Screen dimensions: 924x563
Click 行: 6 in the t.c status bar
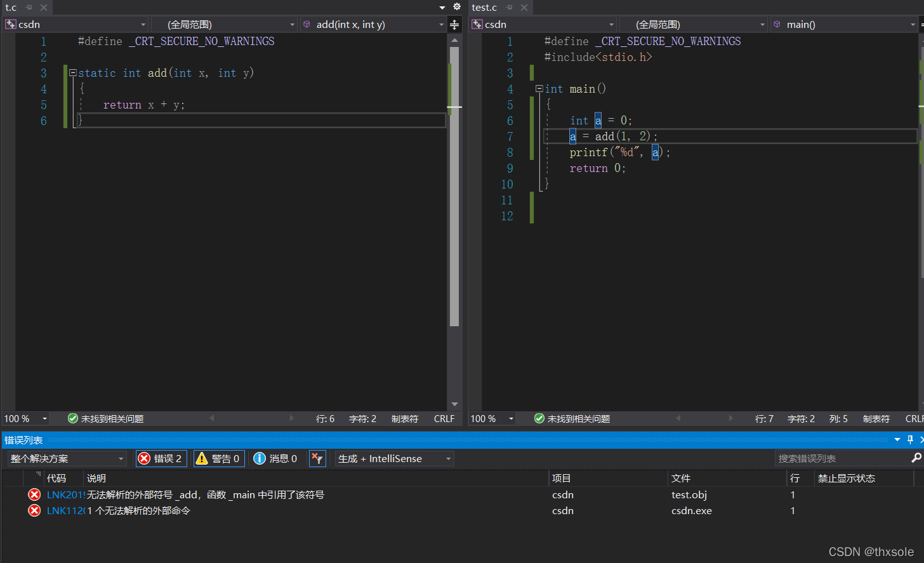[325, 419]
